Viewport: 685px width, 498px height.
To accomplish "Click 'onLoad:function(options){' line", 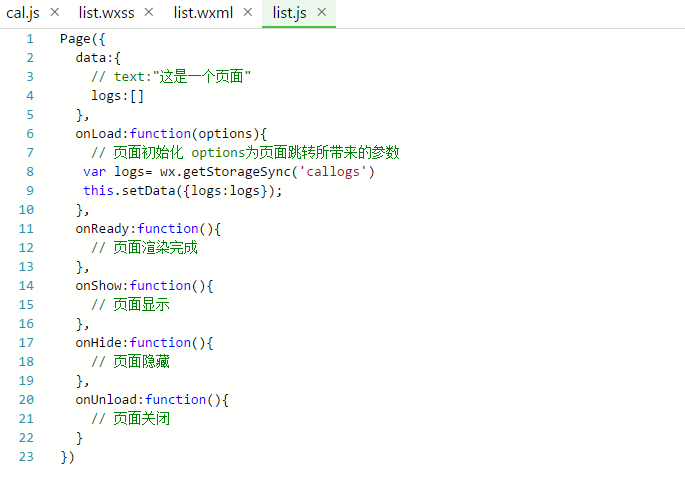I will pos(171,134).
